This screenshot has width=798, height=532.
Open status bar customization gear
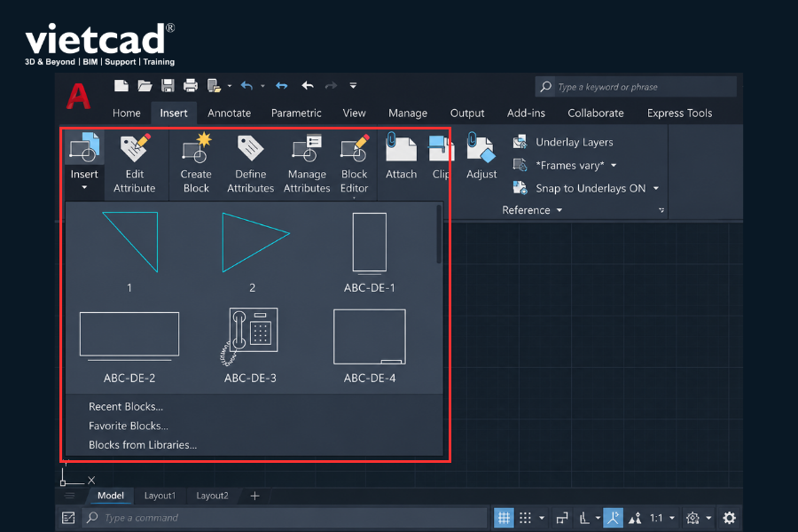pyautogui.click(x=730, y=518)
